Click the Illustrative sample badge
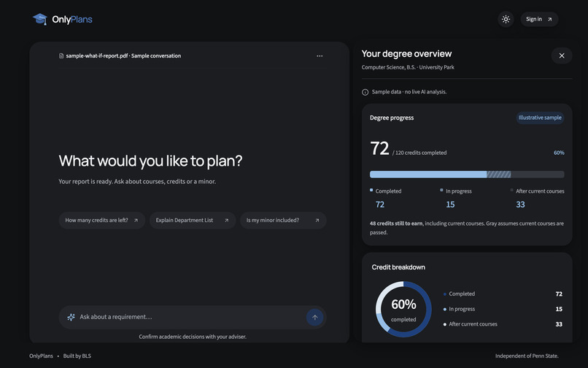Image resolution: width=588 pixels, height=368 pixels. (x=540, y=118)
